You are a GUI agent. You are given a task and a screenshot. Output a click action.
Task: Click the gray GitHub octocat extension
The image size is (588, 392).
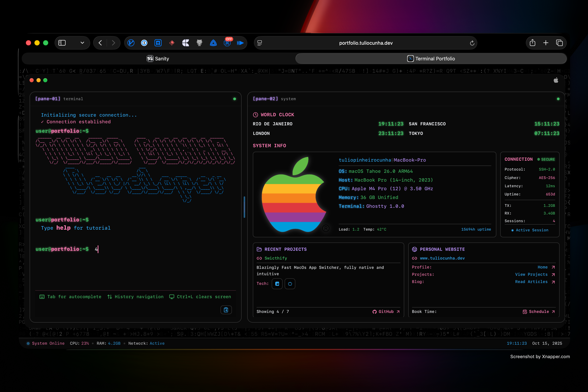click(x=199, y=43)
